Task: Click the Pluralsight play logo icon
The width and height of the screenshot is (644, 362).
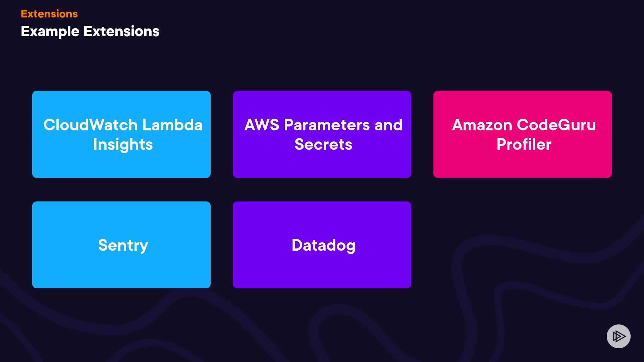Action: [619, 336]
